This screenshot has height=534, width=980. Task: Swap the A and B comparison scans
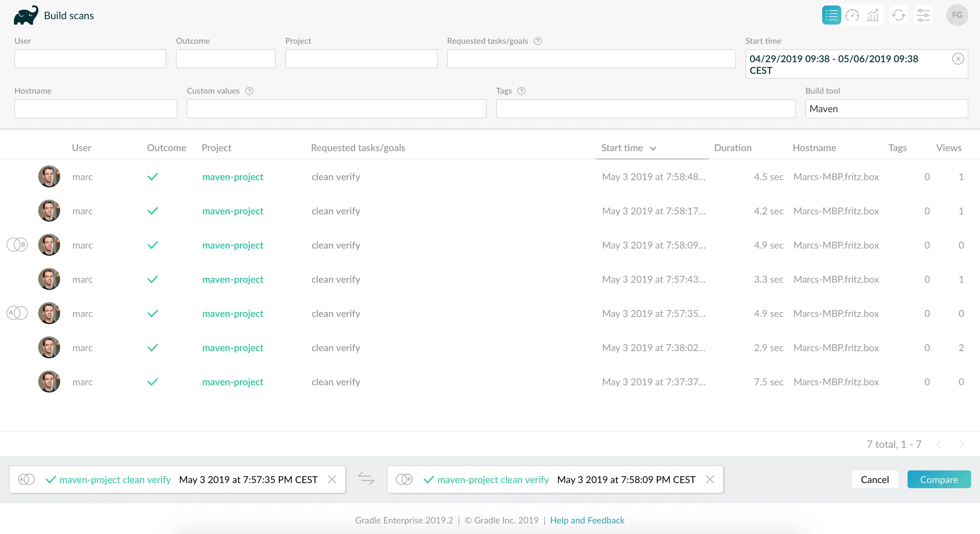(x=366, y=479)
